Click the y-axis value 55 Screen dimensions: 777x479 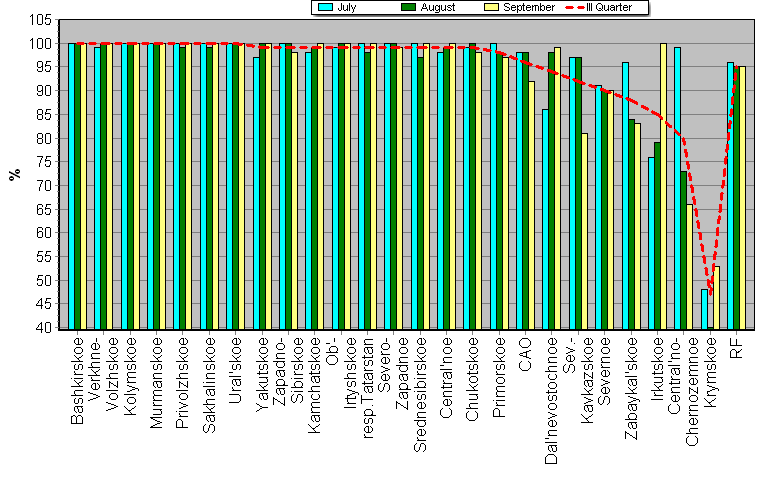pyautogui.click(x=44, y=257)
